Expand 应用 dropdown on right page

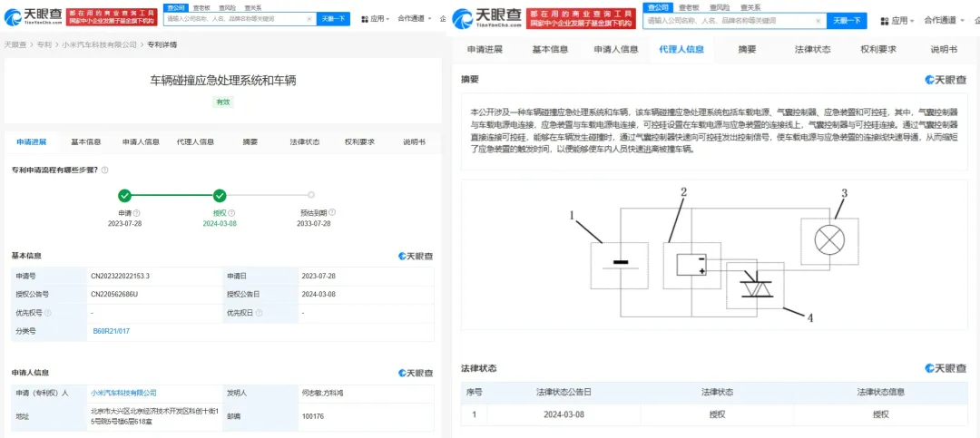coord(897,21)
